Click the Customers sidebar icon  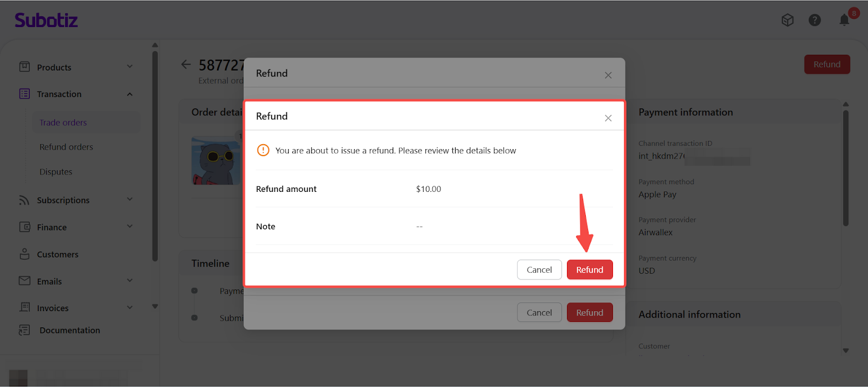(24, 254)
